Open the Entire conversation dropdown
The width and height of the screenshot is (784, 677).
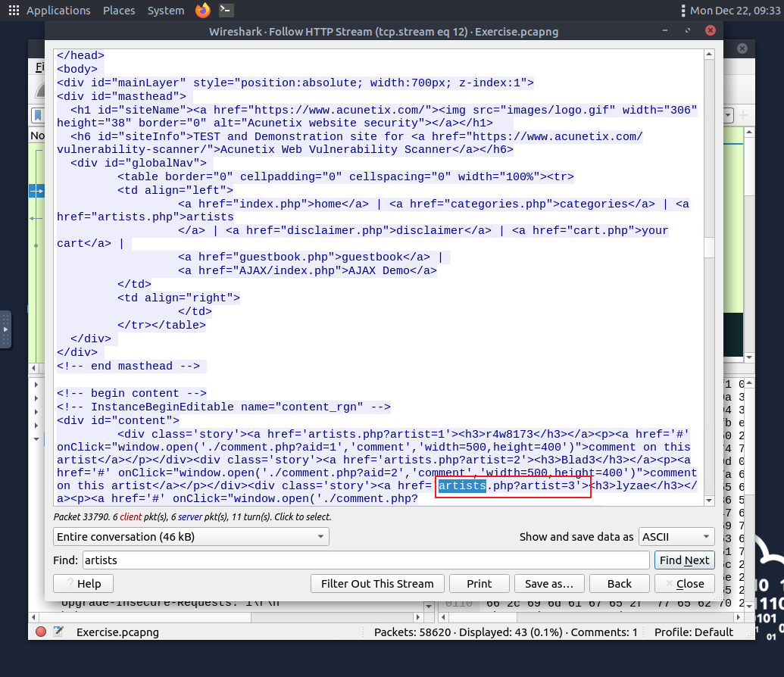click(x=191, y=536)
